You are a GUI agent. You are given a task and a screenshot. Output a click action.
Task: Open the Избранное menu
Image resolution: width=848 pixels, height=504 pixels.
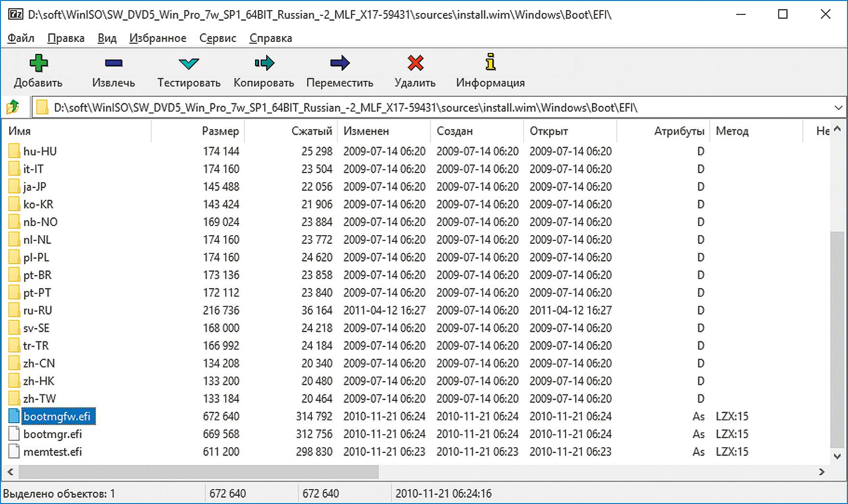point(157,38)
